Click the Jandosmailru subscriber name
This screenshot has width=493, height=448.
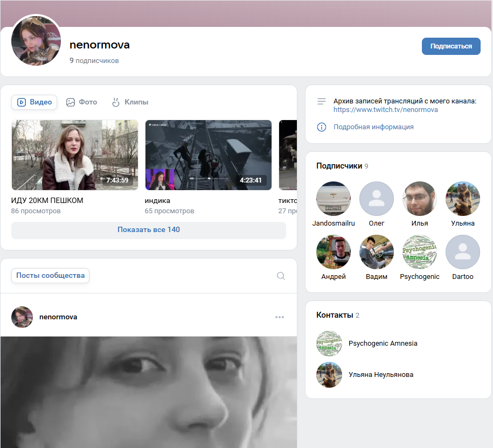tap(334, 223)
